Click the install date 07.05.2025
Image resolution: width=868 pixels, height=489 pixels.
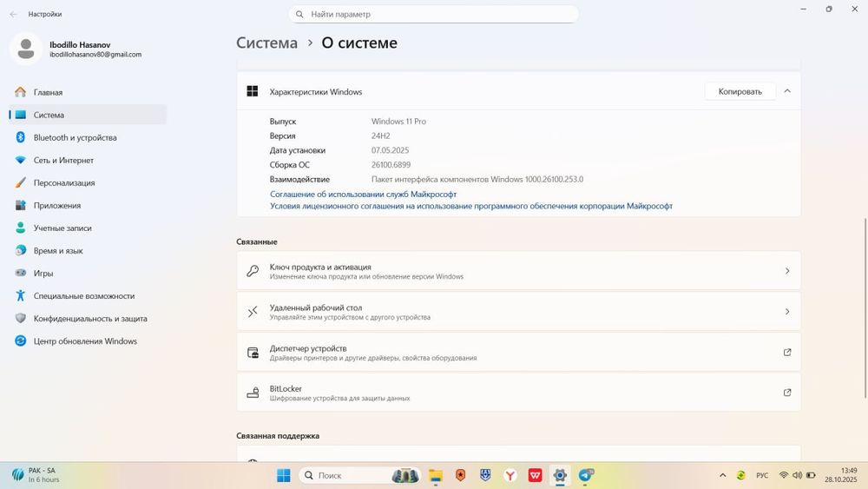point(391,150)
